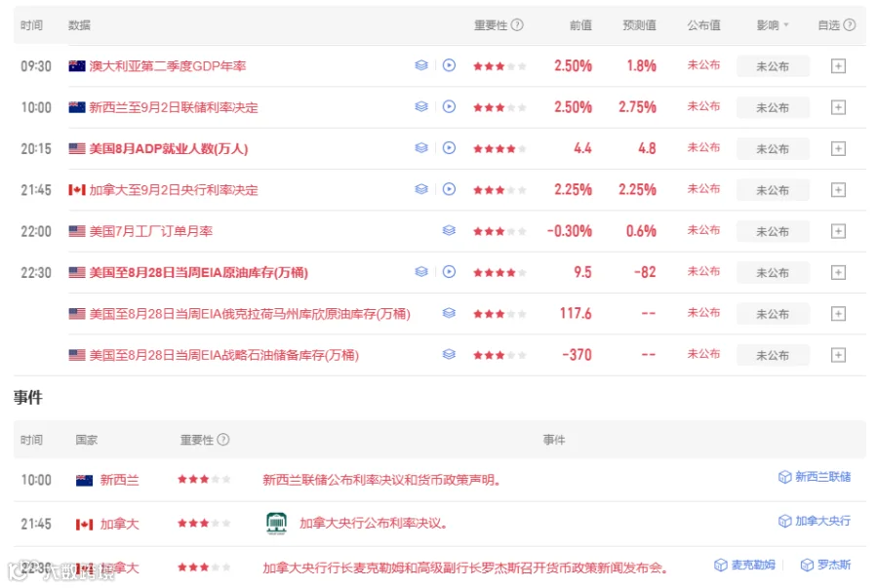Click the help icon next to 自选 header
The image size is (878, 588).
850,24
